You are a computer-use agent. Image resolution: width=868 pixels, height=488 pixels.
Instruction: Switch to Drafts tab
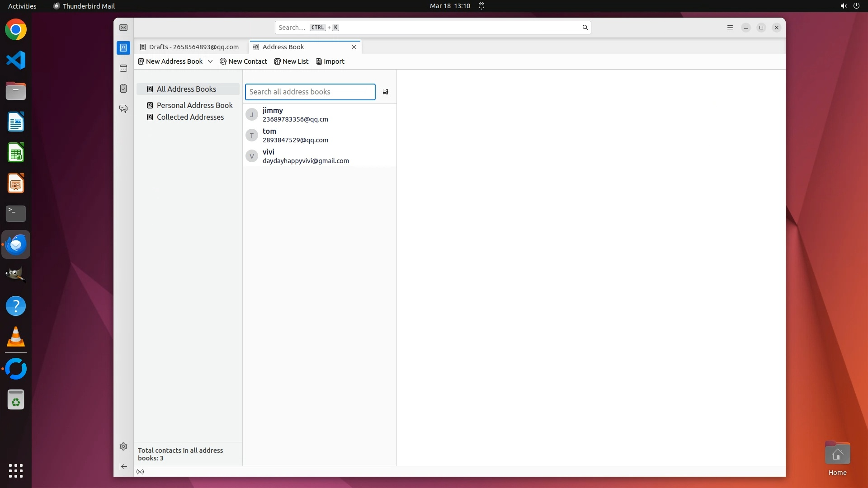click(x=190, y=47)
